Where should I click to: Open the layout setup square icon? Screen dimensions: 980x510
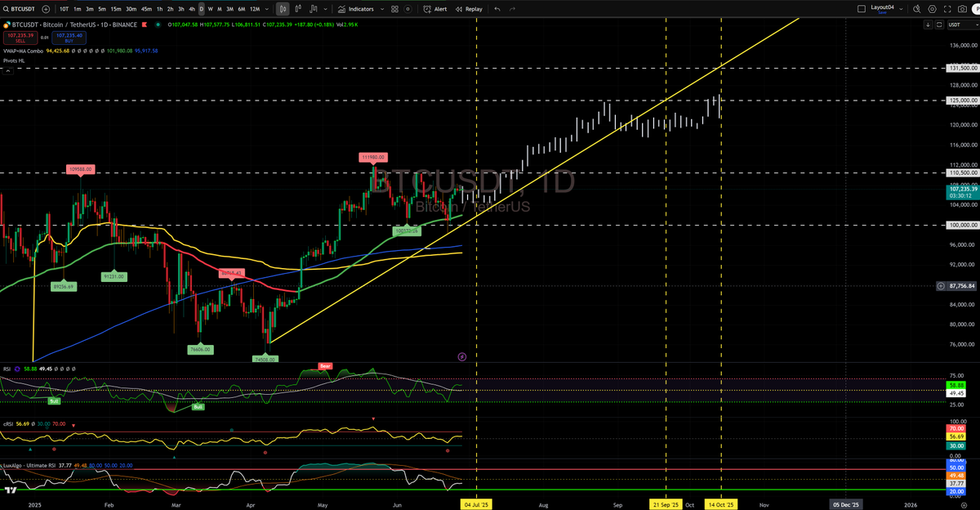click(x=862, y=9)
